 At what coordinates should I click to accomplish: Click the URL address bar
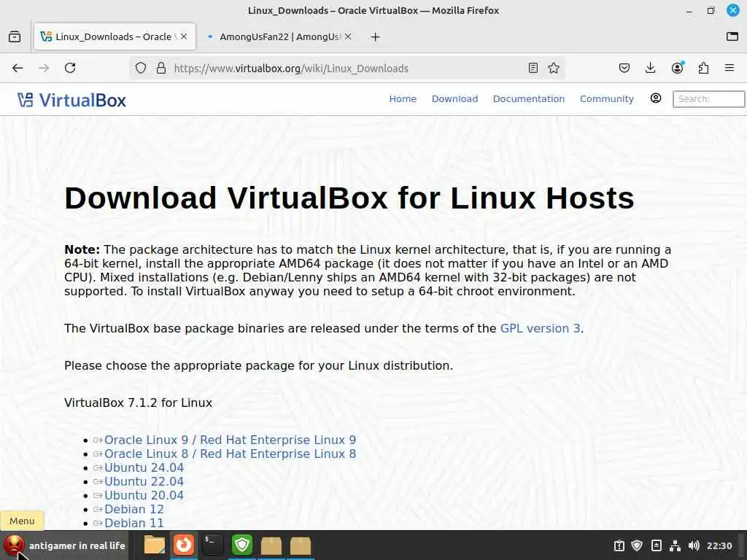click(348, 68)
